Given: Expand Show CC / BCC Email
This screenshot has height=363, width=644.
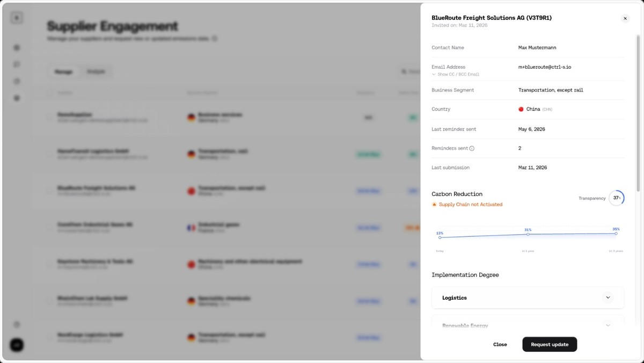Looking at the screenshot, I should (456, 74).
